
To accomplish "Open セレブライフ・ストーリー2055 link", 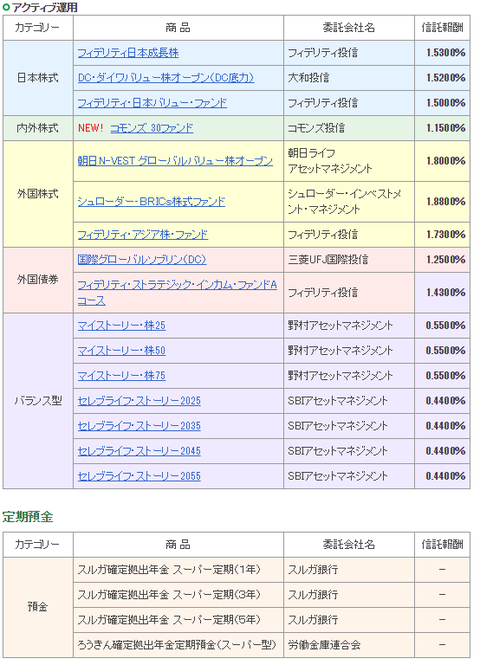I will coord(139,476).
